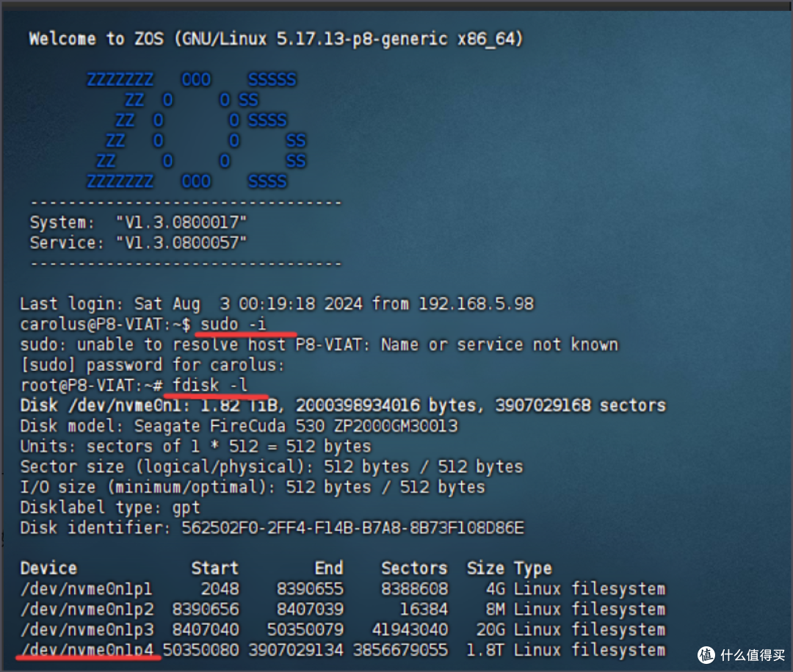
Task: Click the 'Disklabel type: gpt' line
Action: click(110, 507)
